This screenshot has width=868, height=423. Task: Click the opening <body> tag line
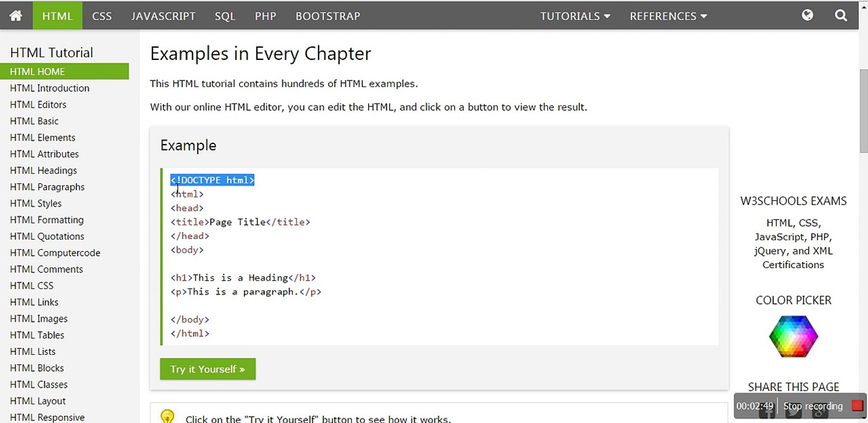[187, 250]
